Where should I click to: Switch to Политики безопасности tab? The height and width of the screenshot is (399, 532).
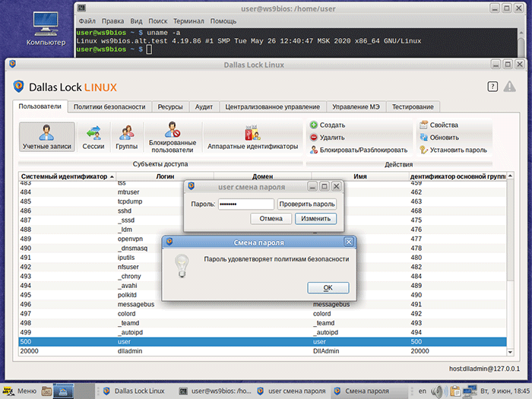109,107
